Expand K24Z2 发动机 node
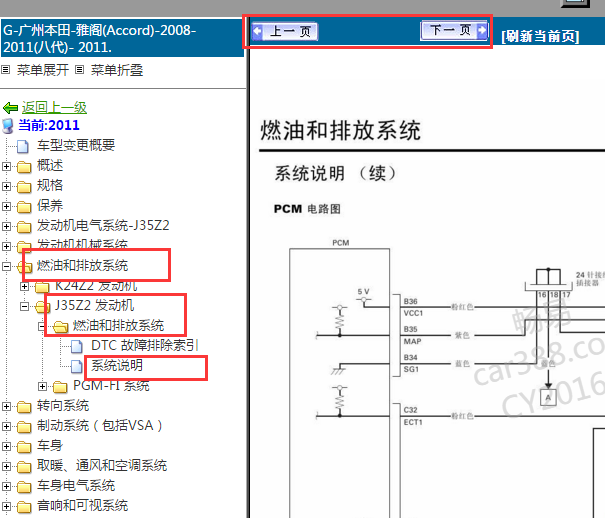Image resolution: width=605 pixels, height=518 pixels. [x=24, y=286]
